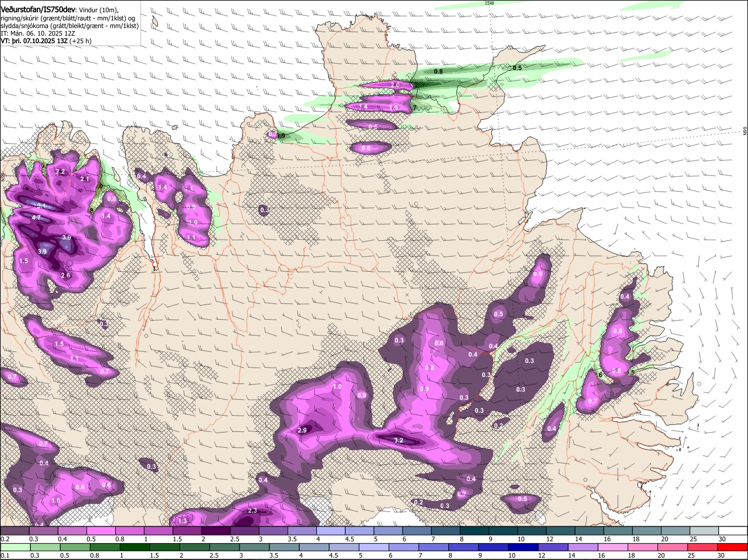Viewport: 748px width, 560px height.
Task: Click the 3.2 snowfall value label
Action: pos(399,440)
